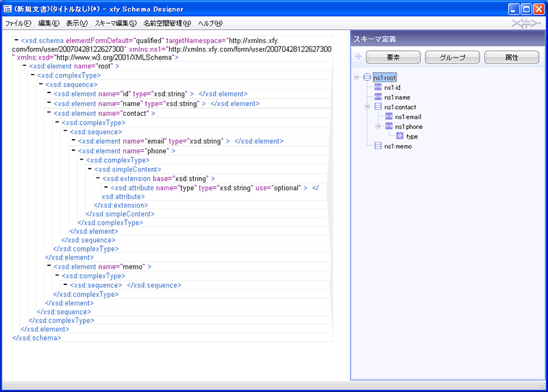Collapse the ns1:root tree node
The height and width of the screenshot is (392, 548).
[x=357, y=77]
